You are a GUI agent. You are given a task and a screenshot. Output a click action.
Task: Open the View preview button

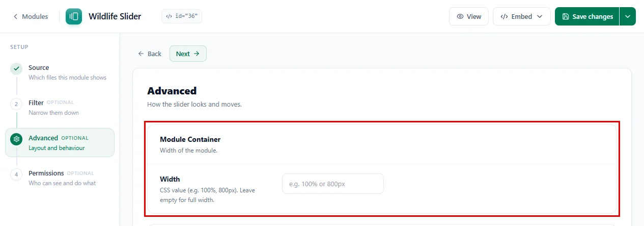[469, 16]
